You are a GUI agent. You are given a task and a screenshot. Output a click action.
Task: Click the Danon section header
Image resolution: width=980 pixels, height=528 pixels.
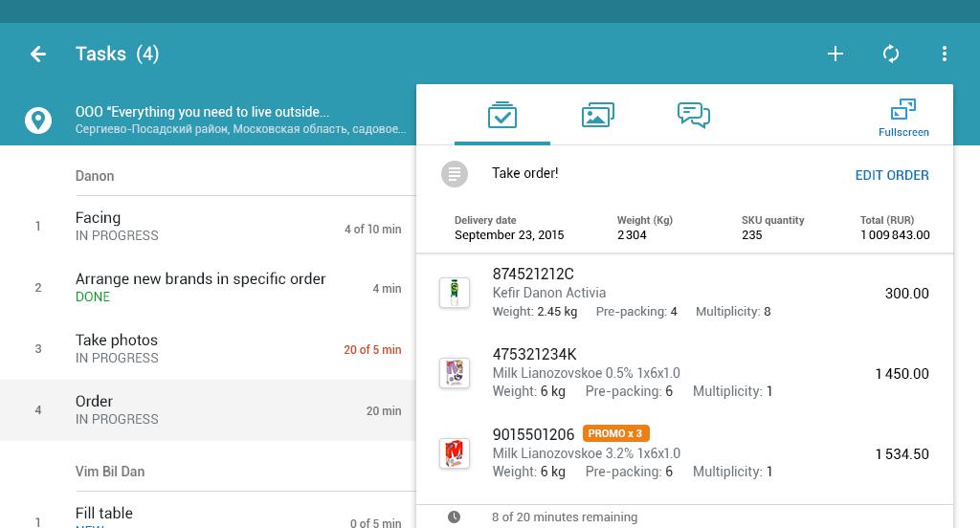point(95,176)
